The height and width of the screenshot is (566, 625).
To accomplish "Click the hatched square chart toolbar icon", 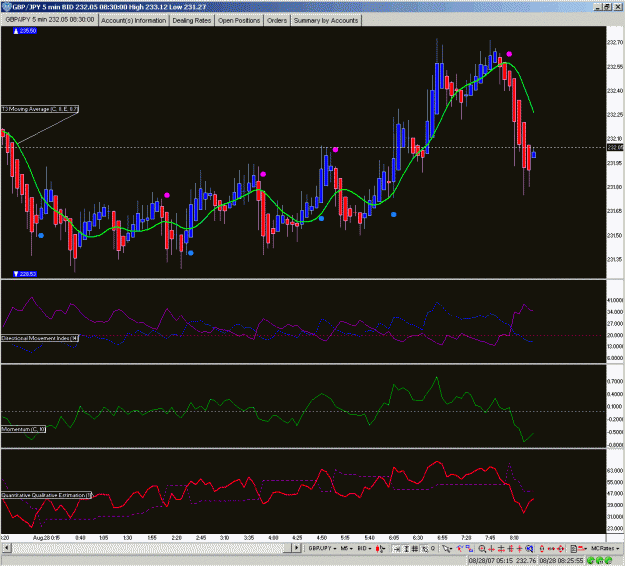I will (x=425, y=549).
